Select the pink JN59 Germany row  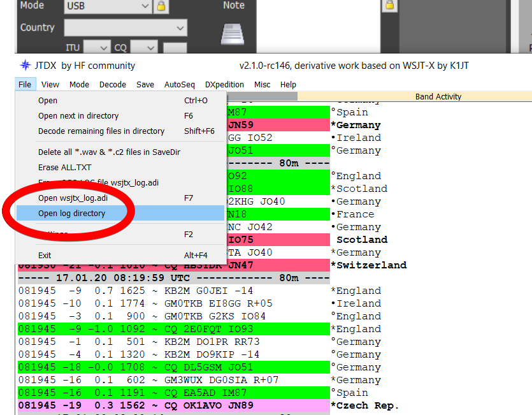pyautogui.click(x=278, y=125)
